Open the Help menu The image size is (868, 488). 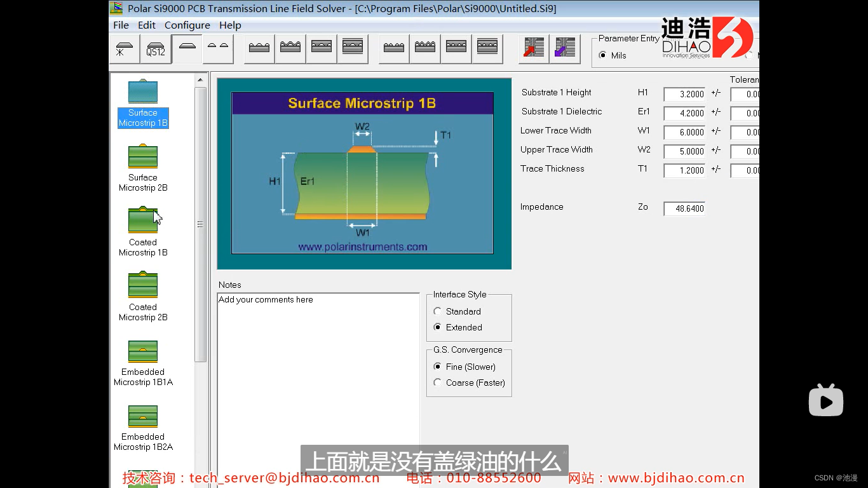pyautogui.click(x=230, y=25)
